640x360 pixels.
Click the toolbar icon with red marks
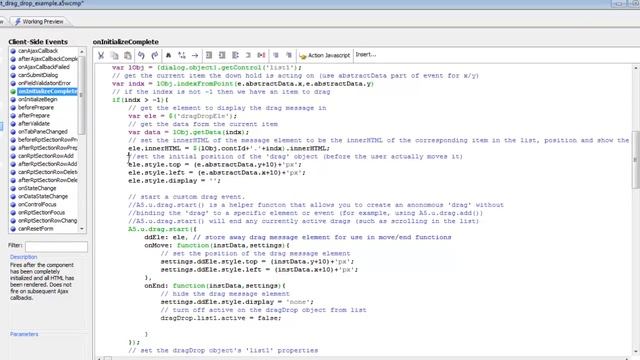click(261, 55)
